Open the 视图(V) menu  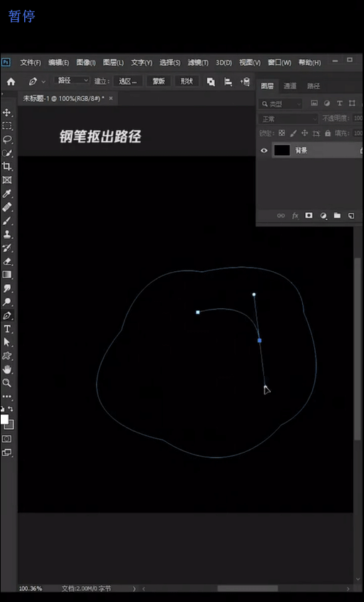click(x=250, y=63)
